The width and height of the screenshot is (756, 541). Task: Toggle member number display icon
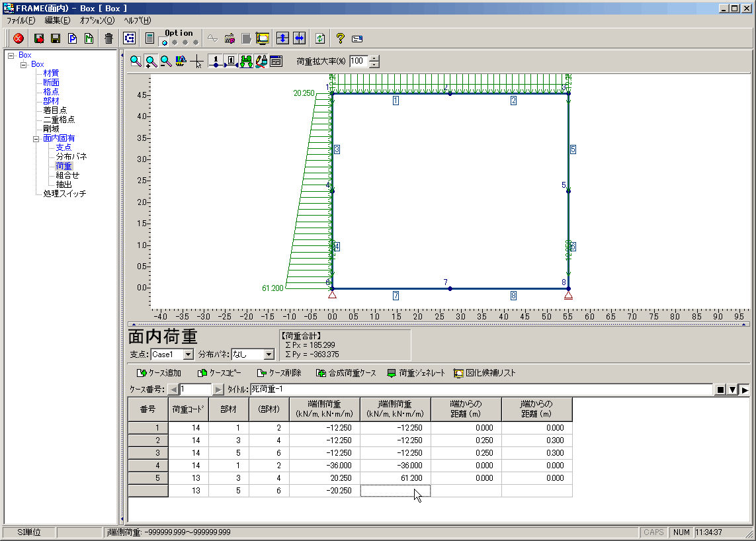click(231, 62)
